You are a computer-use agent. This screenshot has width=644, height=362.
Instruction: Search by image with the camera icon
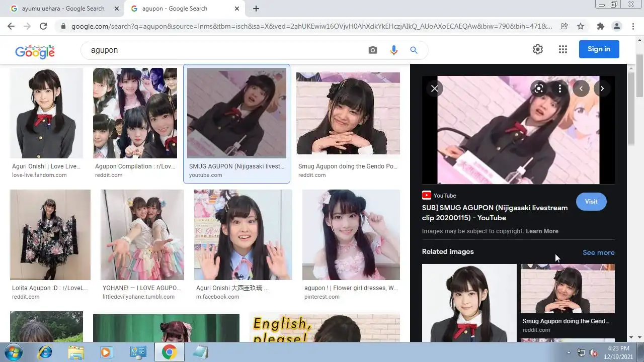coord(373,50)
